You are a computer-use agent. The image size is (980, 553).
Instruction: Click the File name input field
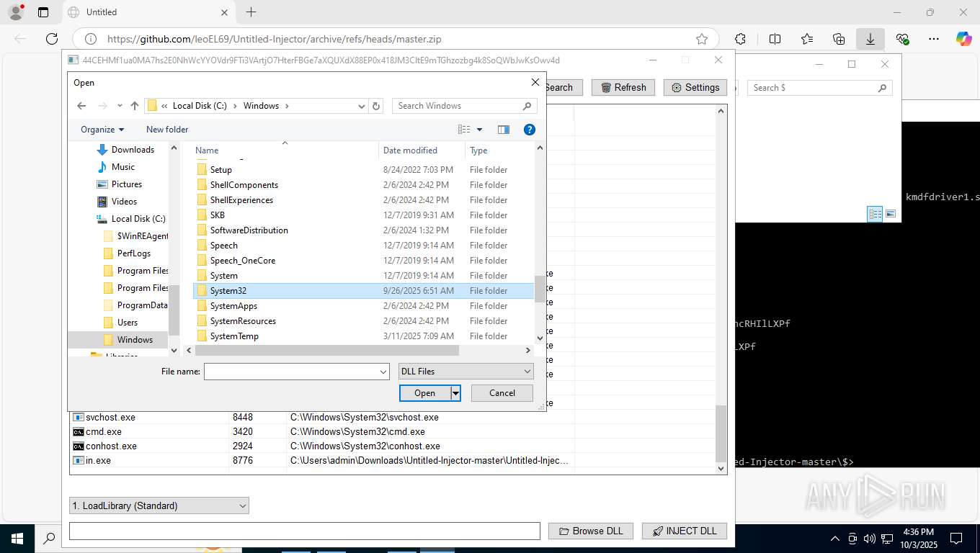click(x=291, y=372)
